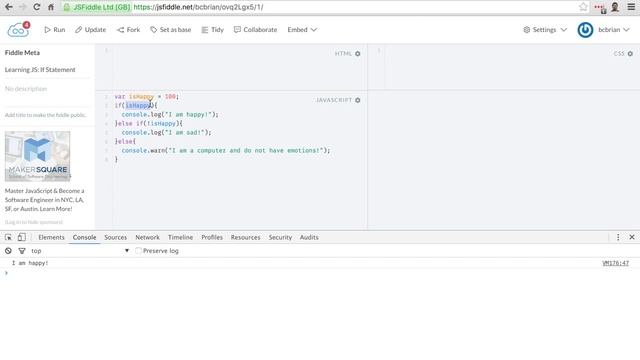640x360 pixels.
Task: Click the JAVASCRIPT panel label
Action: point(334,100)
